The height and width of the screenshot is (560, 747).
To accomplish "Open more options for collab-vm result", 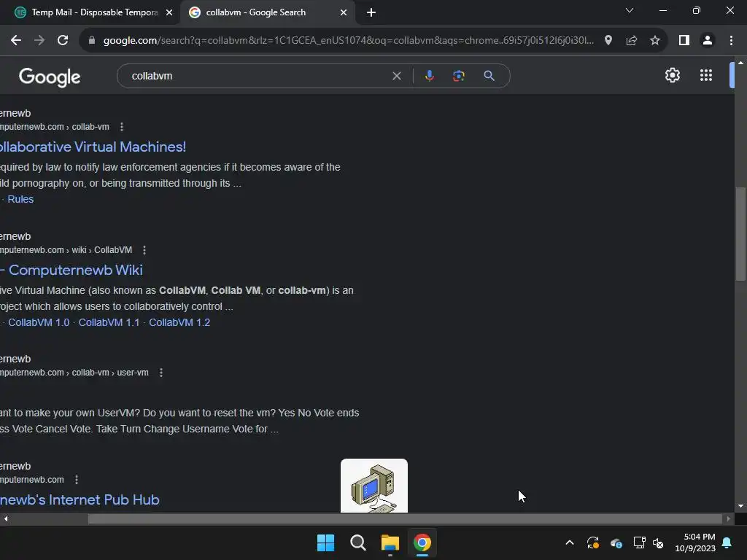I will point(122,127).
